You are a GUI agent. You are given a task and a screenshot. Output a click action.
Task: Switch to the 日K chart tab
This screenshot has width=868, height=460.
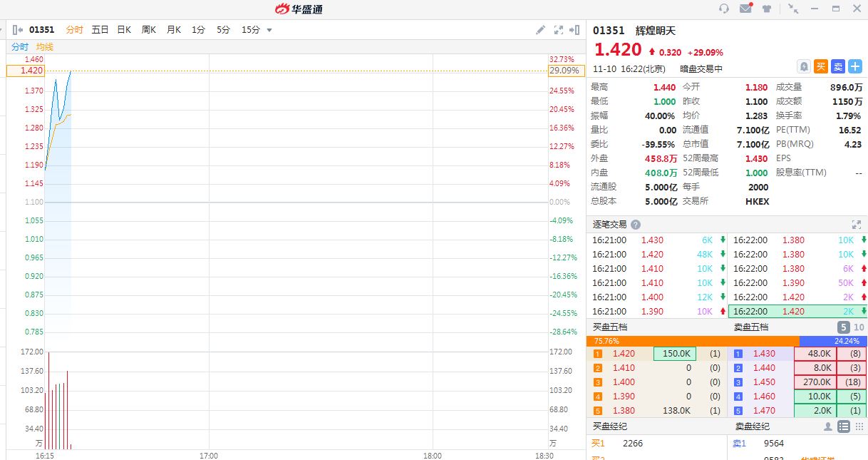[x=124, y=30]
